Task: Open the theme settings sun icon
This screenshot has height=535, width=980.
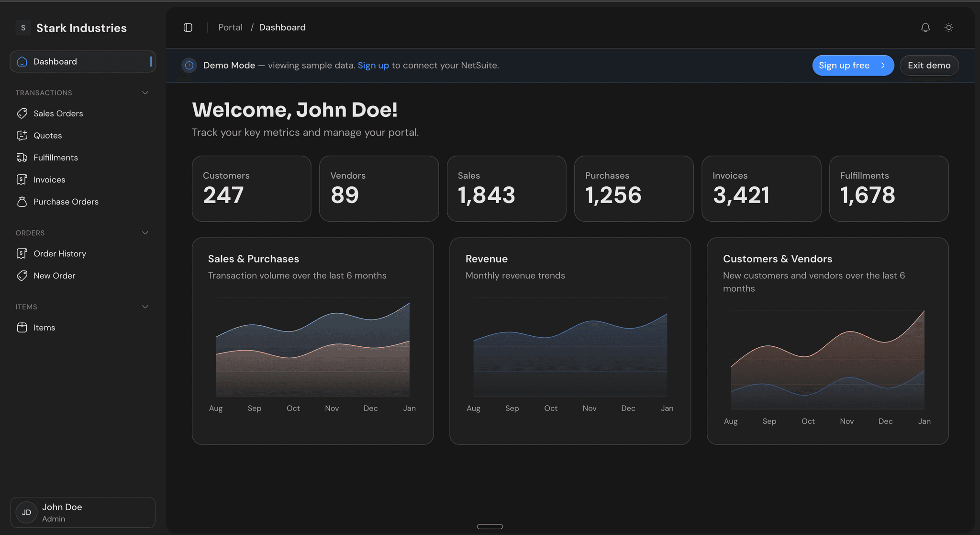Action: click(x=949, y=27)
